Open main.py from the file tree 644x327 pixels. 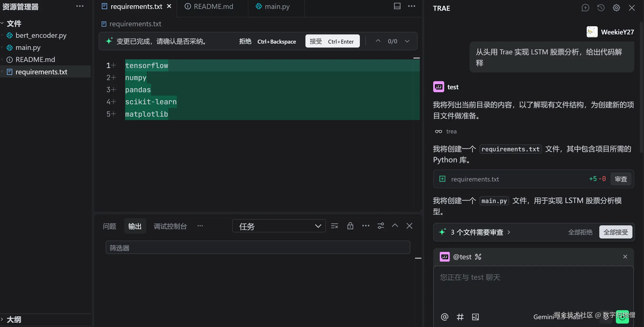coord(28,48)
